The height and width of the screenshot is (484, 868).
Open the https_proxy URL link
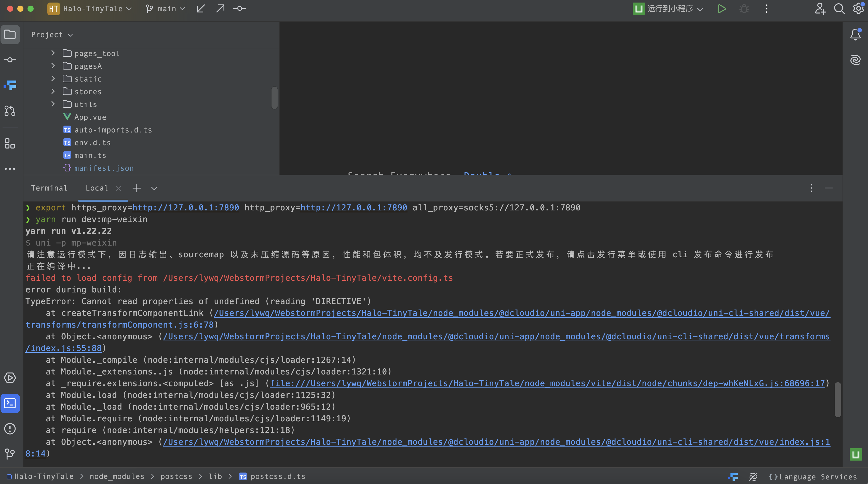[186, 208]
